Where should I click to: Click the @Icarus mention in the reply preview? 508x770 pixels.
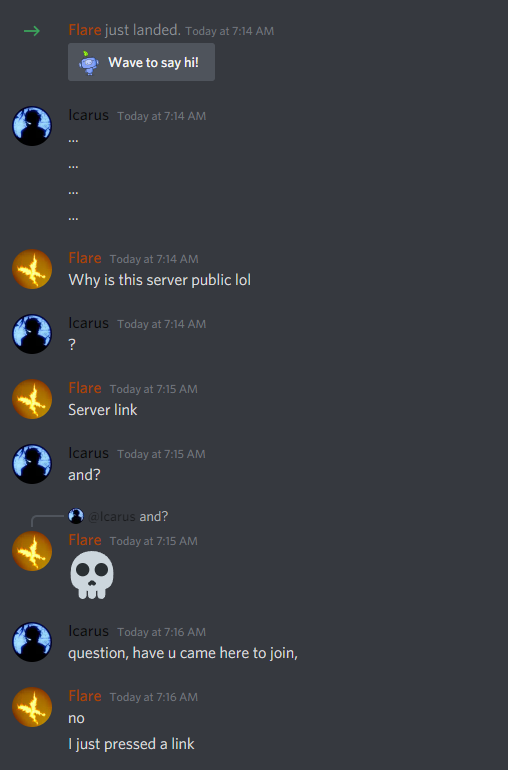tap(112, 517)
